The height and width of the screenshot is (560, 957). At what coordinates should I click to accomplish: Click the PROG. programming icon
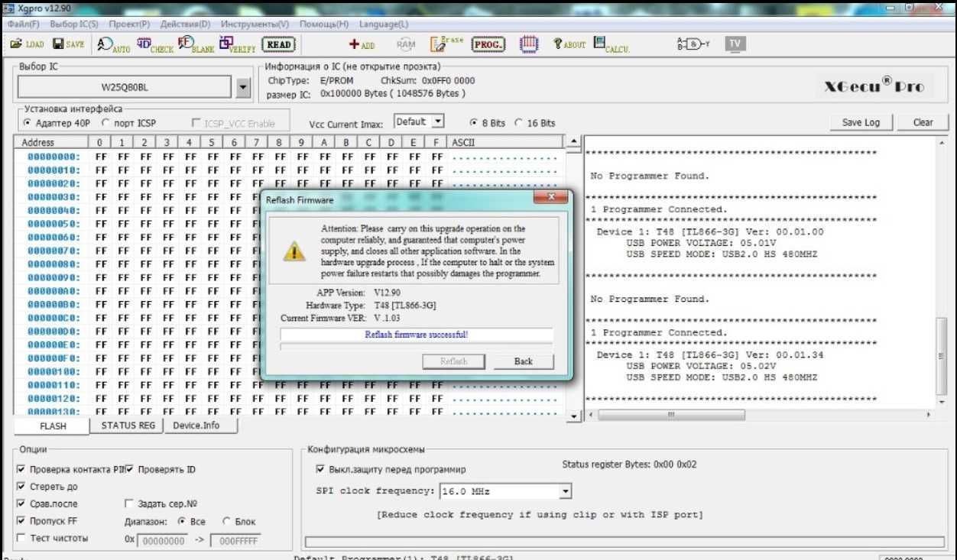point(488,44)
